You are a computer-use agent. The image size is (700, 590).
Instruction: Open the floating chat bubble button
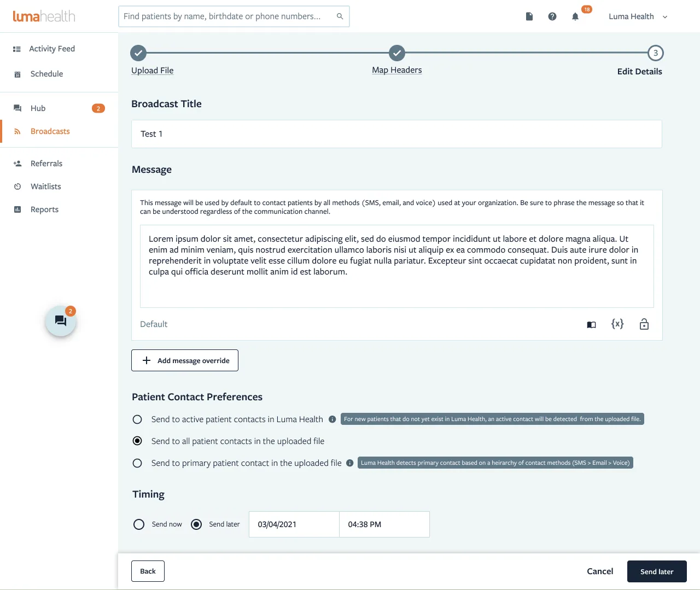click(61, 321)
